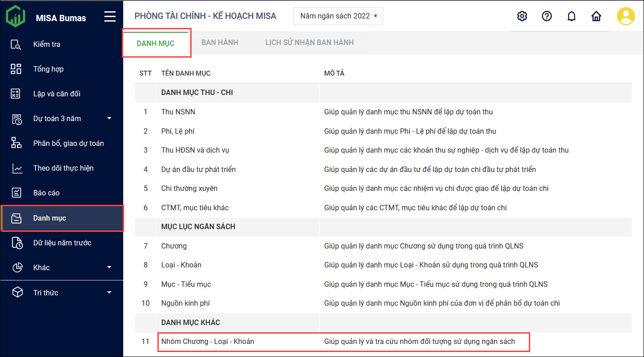644x357 pixels.
Task: Expand the Khác sidebar menu arrow
Action: pos(109,267)
